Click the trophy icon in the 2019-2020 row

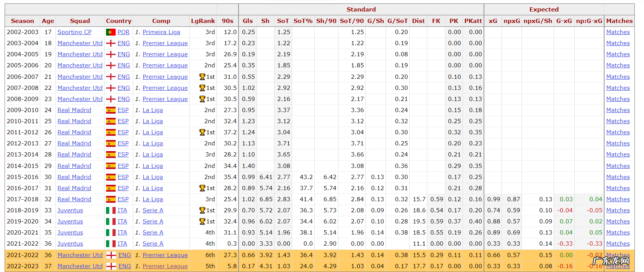point(202,222)
